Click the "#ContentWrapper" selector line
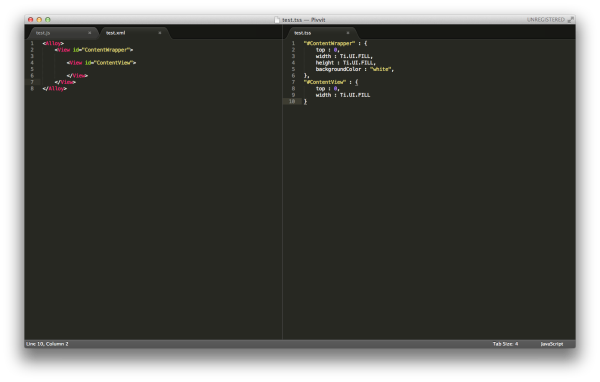600x382 pixels. coord(335,43)
